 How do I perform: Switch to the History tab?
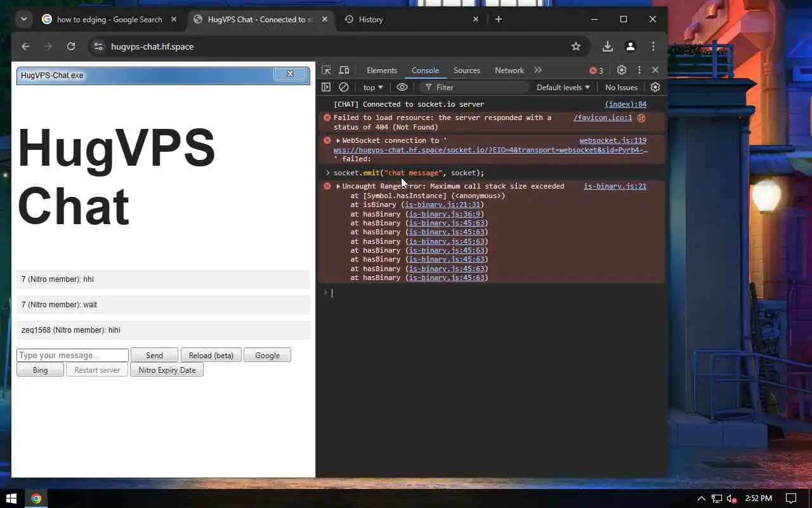click(411, 19)
